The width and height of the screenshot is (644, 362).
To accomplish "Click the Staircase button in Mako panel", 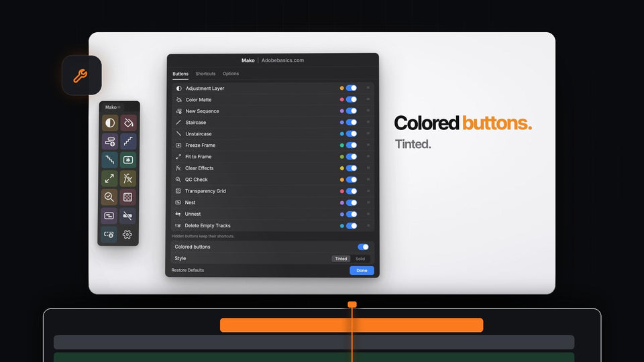I will coord(128,141).
